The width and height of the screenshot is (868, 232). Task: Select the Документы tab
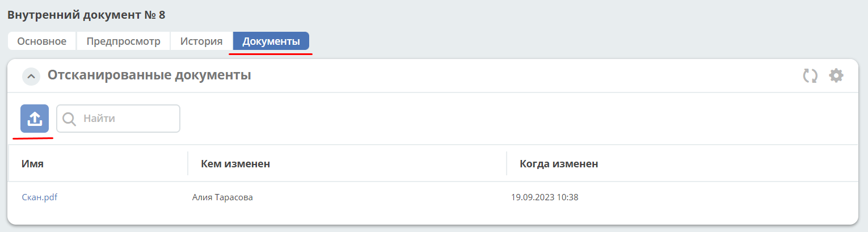(271, 41)
